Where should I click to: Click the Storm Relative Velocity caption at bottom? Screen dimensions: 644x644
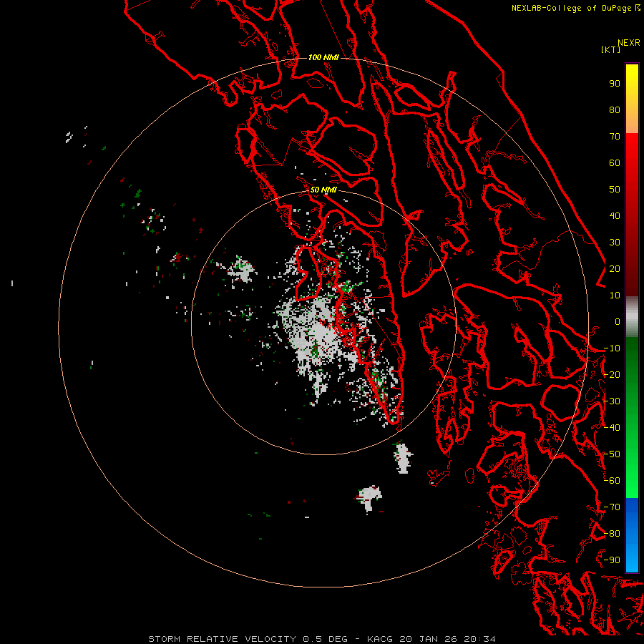pos(321,639)
